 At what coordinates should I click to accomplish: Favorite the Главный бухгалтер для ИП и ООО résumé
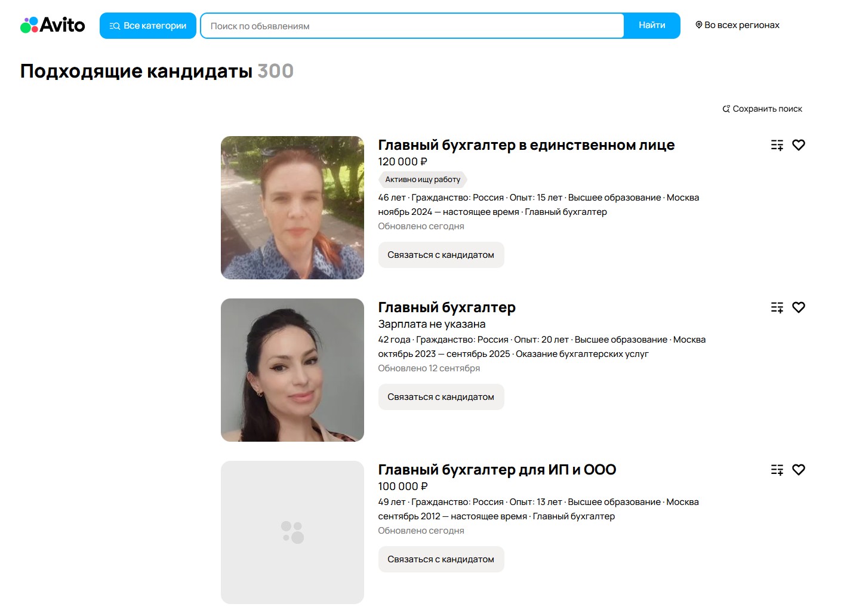[x=799, y=470]
